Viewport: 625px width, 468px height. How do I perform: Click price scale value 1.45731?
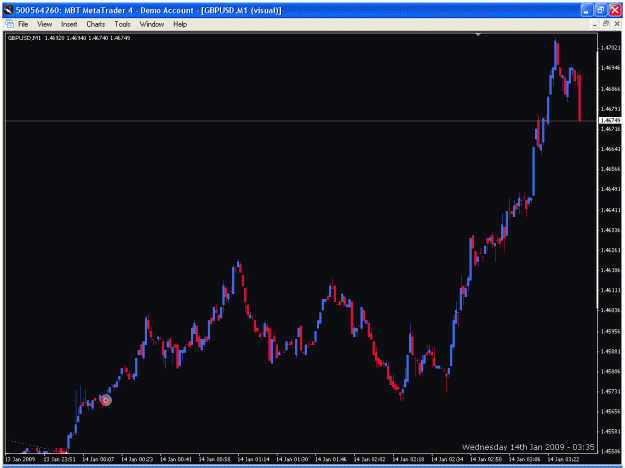click(610, 391)
